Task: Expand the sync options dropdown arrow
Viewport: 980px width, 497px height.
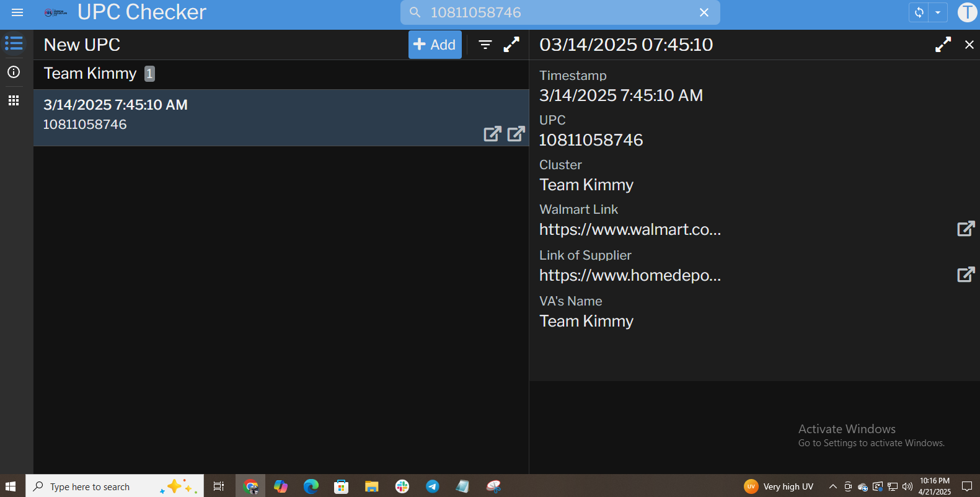Action: click(x=938, y=12)
